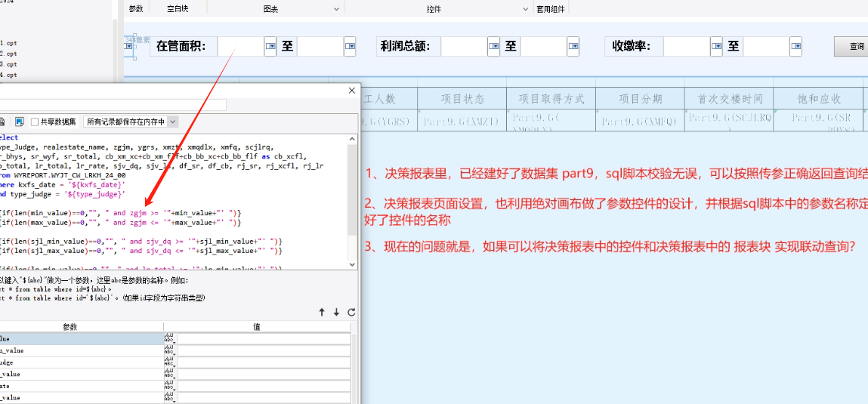Viewport: 868px width, 404px height.
Task: Open 1.cpt in the file list
Action: pyautogui.click(x=8, y=42)
